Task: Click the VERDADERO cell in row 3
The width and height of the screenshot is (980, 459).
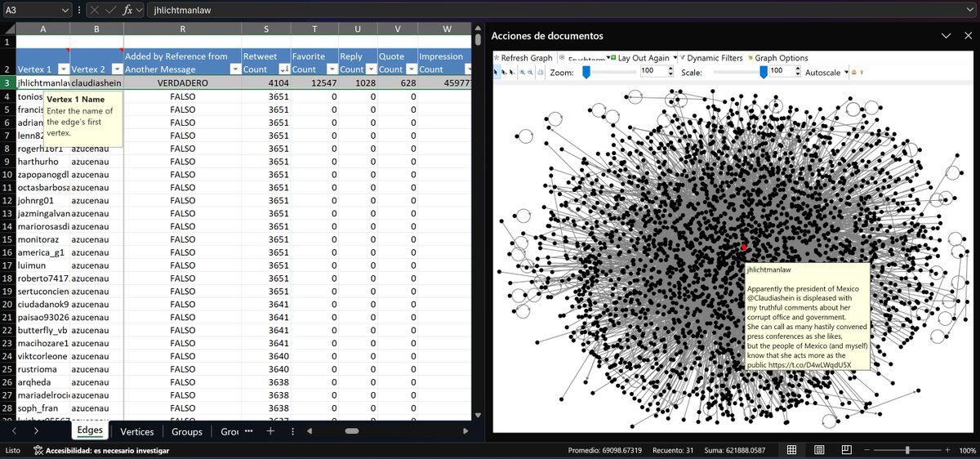Action: coord(181,83)
